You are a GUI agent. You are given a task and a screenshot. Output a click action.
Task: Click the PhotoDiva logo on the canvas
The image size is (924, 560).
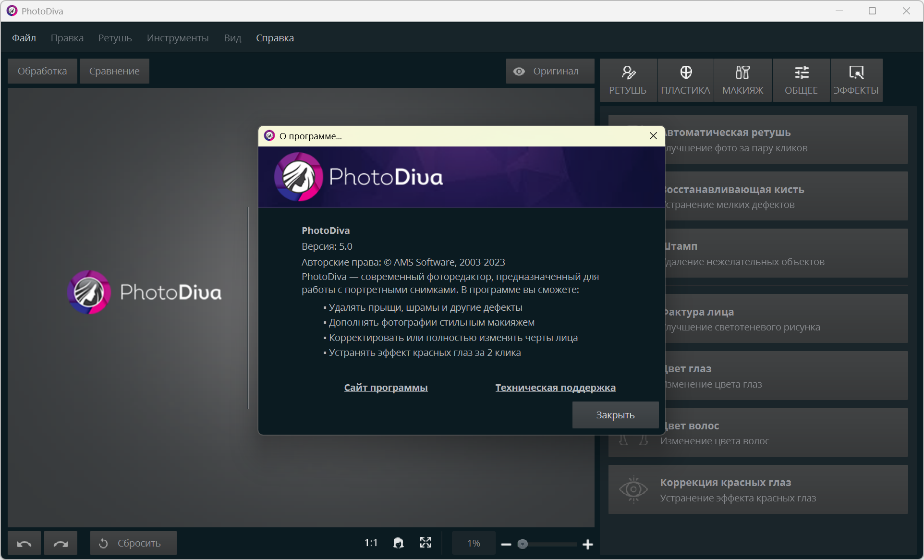pos(145,292)
